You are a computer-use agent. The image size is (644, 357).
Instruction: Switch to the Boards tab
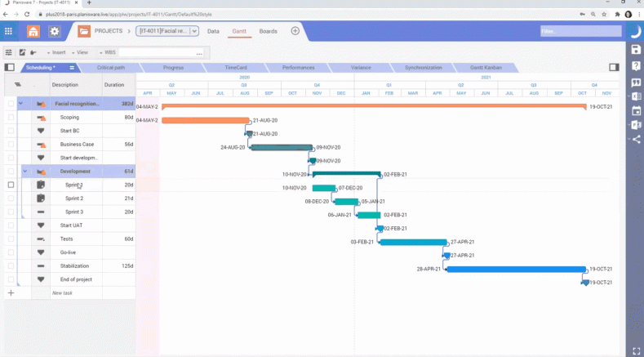click(269, 31)
